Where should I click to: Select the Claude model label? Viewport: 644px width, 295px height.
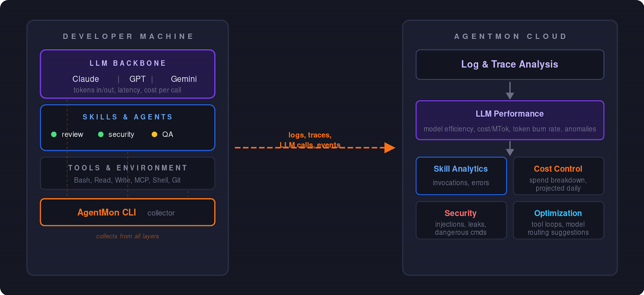click(86, 79)
